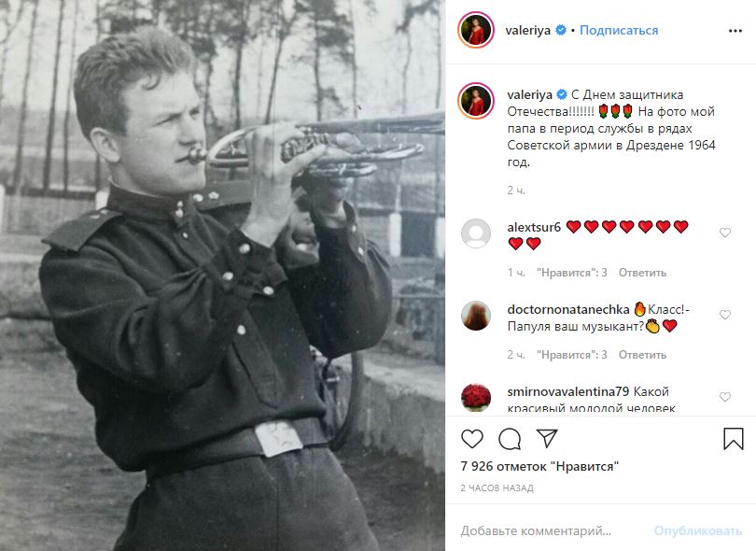Share post via paper plane icon
The height and width of the screenshot is (551, 756).
(x=547, y=438)
